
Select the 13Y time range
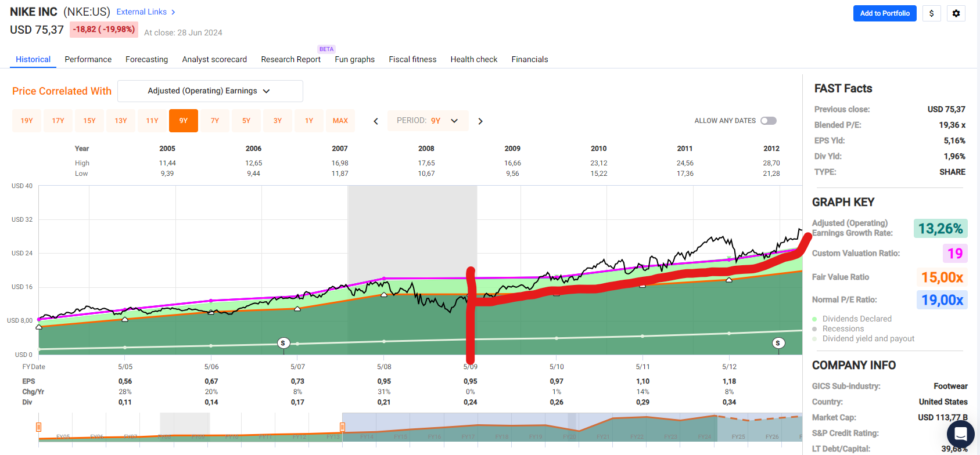[x=121, y=121]
